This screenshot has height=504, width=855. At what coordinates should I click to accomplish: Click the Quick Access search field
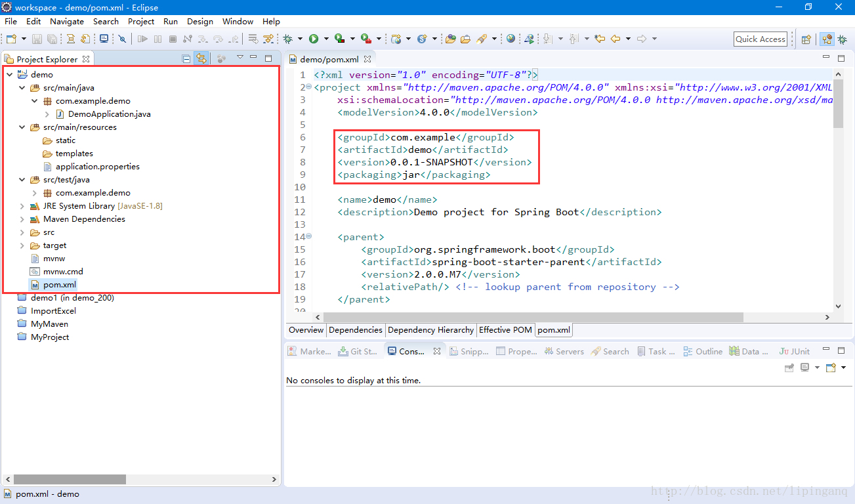tap(761, 39)
